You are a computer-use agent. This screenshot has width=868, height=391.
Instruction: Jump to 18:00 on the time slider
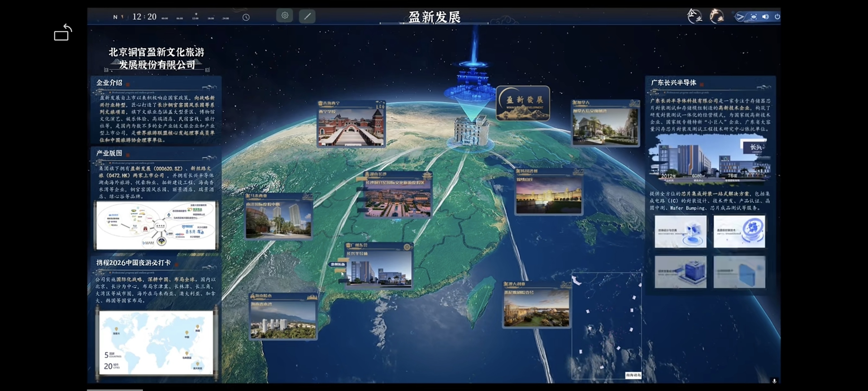210,18
